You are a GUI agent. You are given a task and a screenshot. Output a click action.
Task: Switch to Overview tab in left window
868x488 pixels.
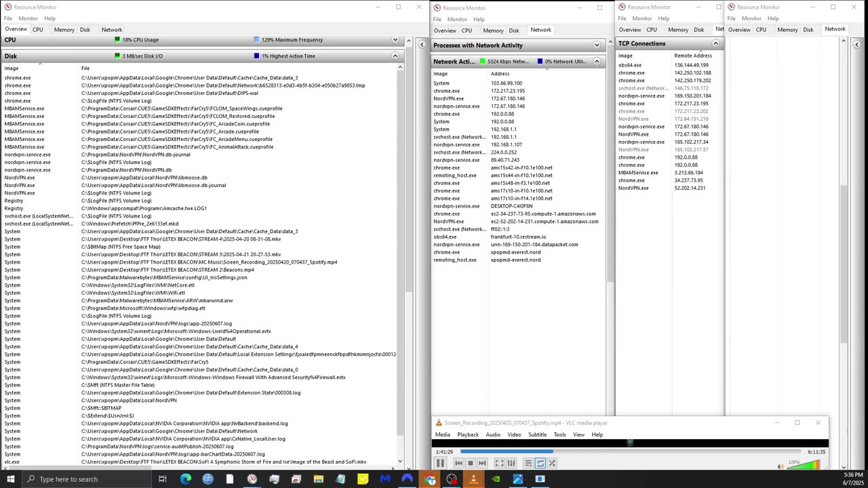tap(16, 30)
